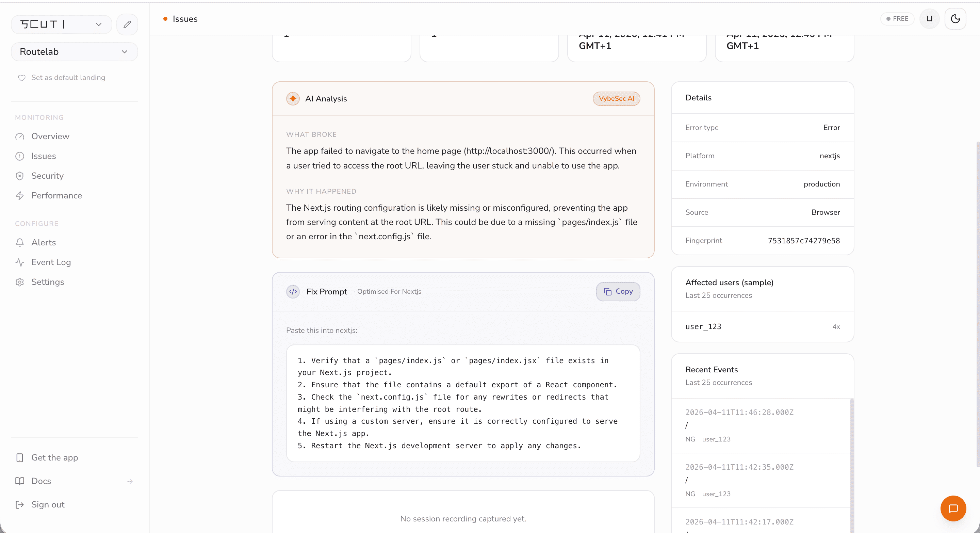This screenshot has width=980, height=533.
Task: Open Alerts configuration
Action: pyautogui.click(x=43, y=243)
